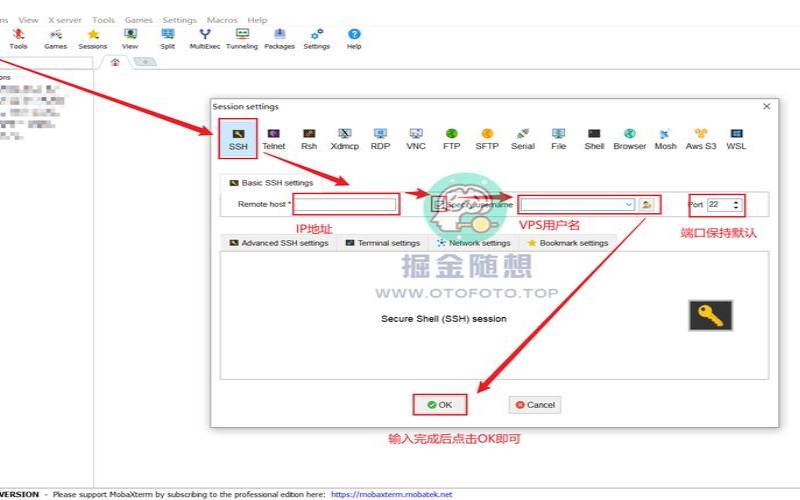Screen dimensions: 800x500
Task: Select the SSH session type
Action: pos(238,139)
